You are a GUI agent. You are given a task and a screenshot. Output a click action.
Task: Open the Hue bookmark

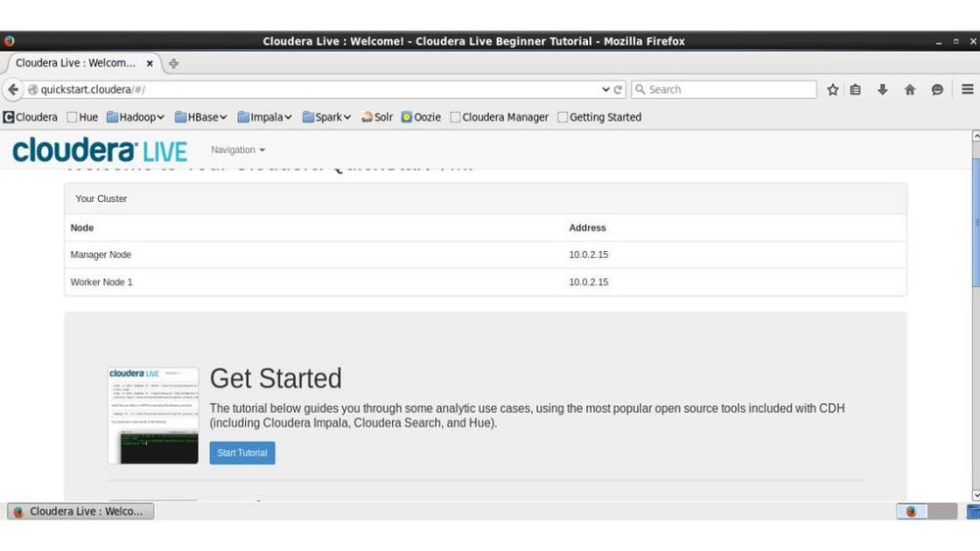click(x=82, y=117)
